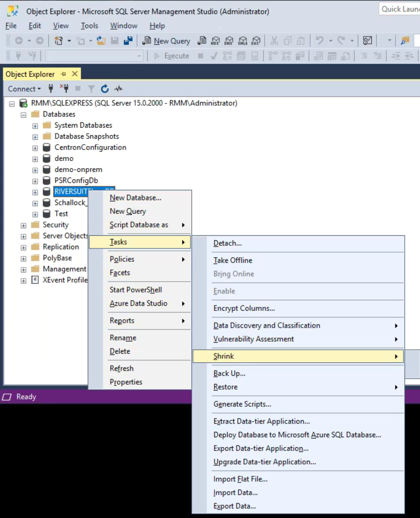The height and width of the screenshot is (518, 420).
Task: Open Azure Data Studio submenu
Action: pyautogui.click(x=140, y=303)
